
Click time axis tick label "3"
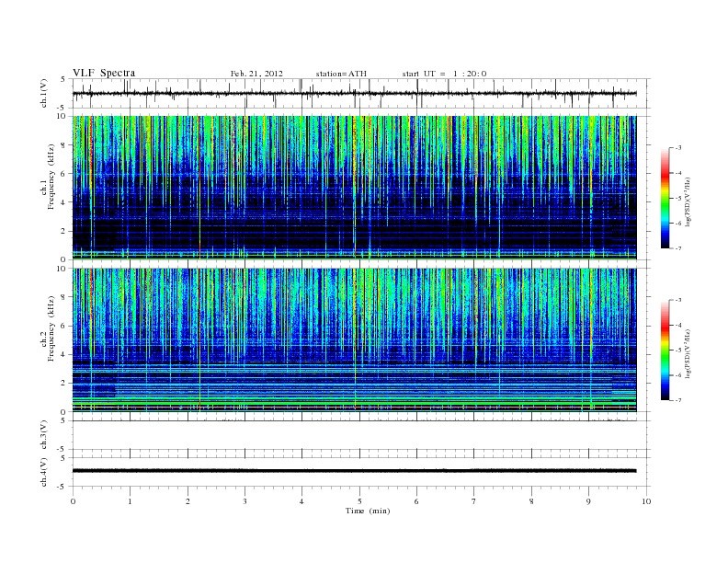pos(245,501)
